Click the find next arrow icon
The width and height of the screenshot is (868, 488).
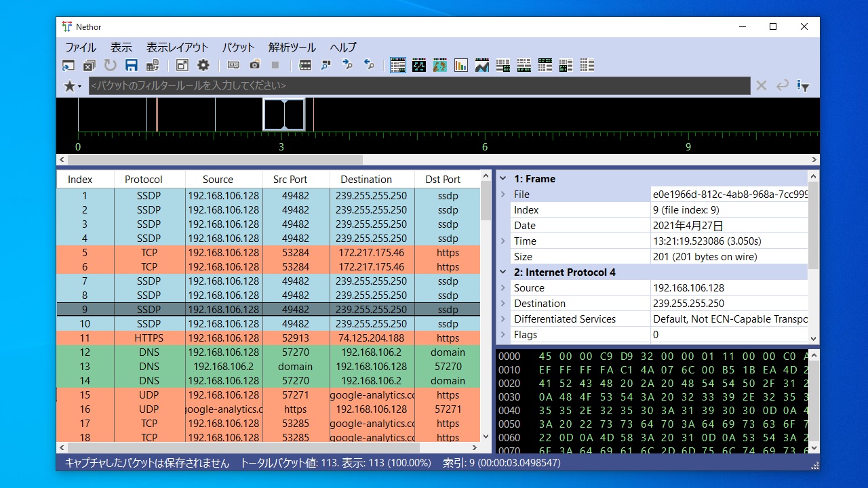point(348,65)
